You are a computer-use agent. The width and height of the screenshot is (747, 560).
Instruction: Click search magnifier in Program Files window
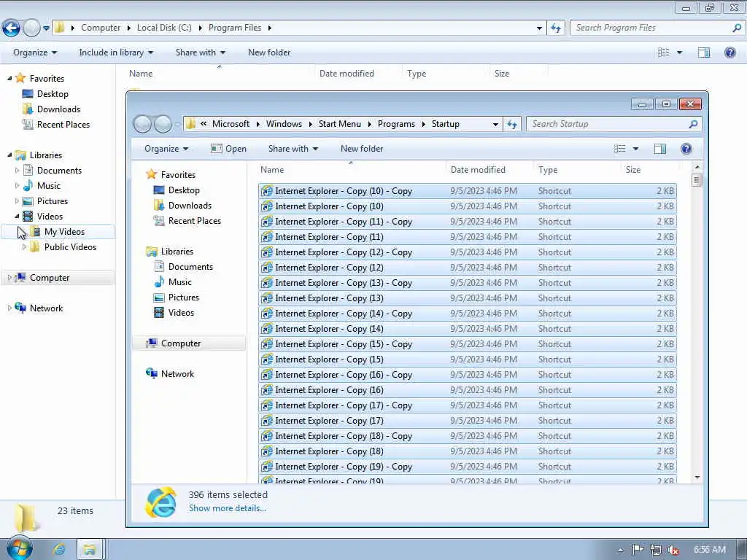(737, 28)
